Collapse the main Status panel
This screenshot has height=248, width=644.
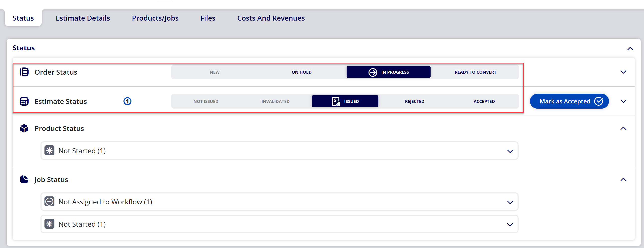click(630, 48)
